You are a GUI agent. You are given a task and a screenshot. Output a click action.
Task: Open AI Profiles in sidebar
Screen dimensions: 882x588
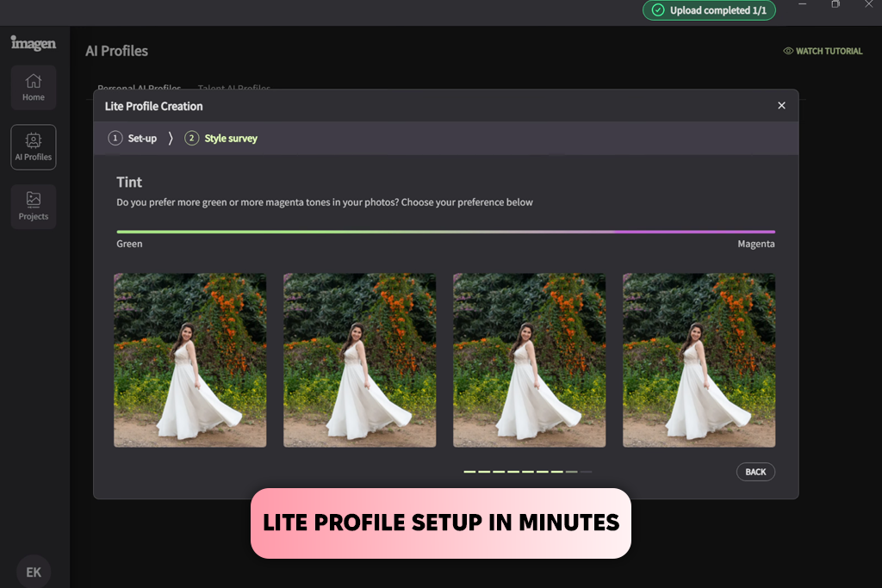pyautogui.click(x=34, y=146)
